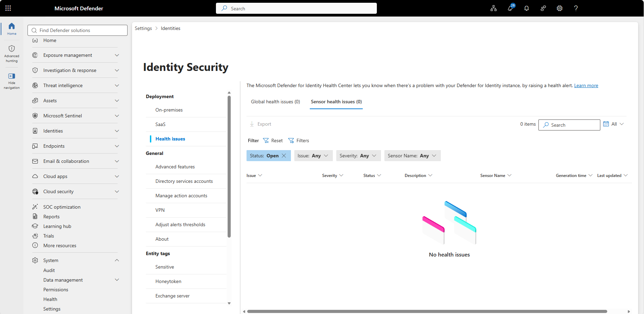Click scroll-down arrow of settings list
This screenshot has height=314, width=644.
coord(229,303)
